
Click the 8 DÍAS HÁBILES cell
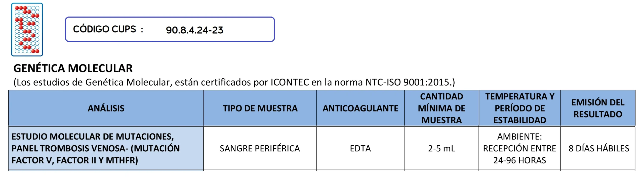point(599,148)
